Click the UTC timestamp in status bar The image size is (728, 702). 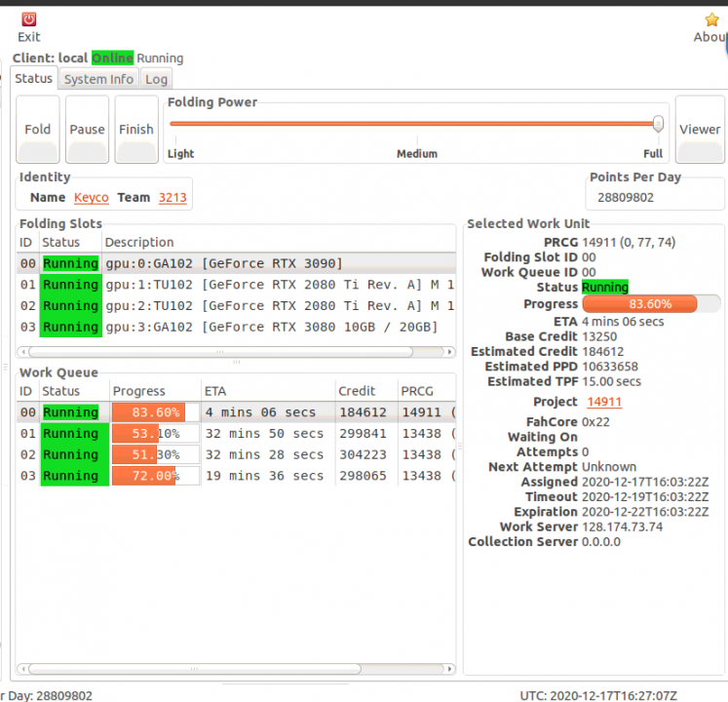(x=598, y=695)
